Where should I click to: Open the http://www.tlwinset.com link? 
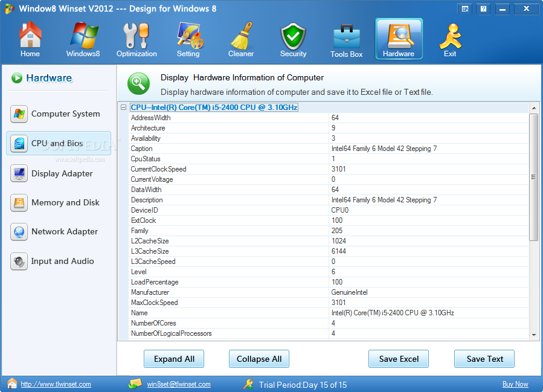[x=56, y=384]
